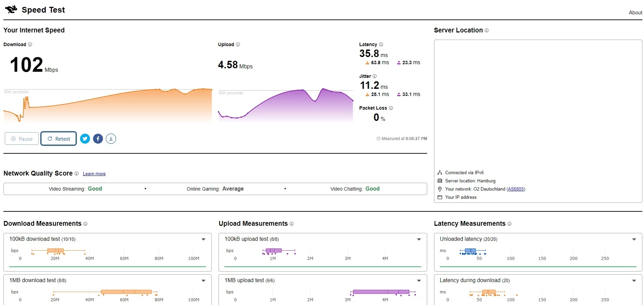Screen dimensions: 644x305
Task: Open info icon next to Download label
Action: pyautogui.click(x=30, y=44)
